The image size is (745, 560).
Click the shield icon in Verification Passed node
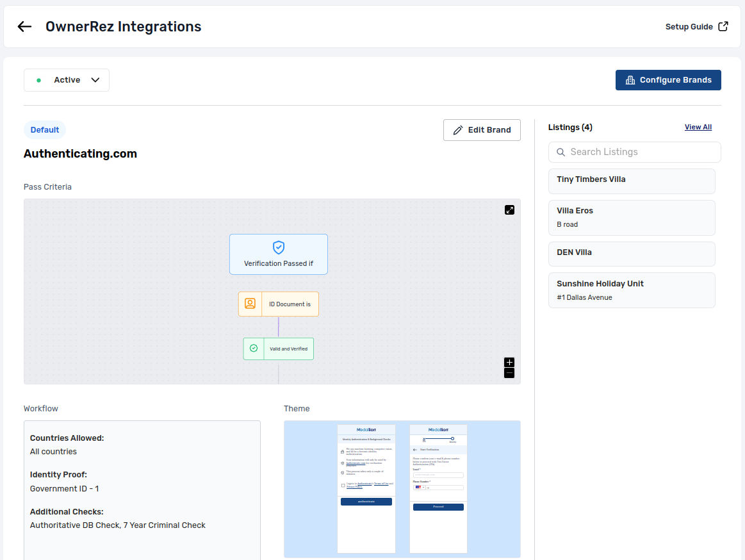[x=279, y=247]
